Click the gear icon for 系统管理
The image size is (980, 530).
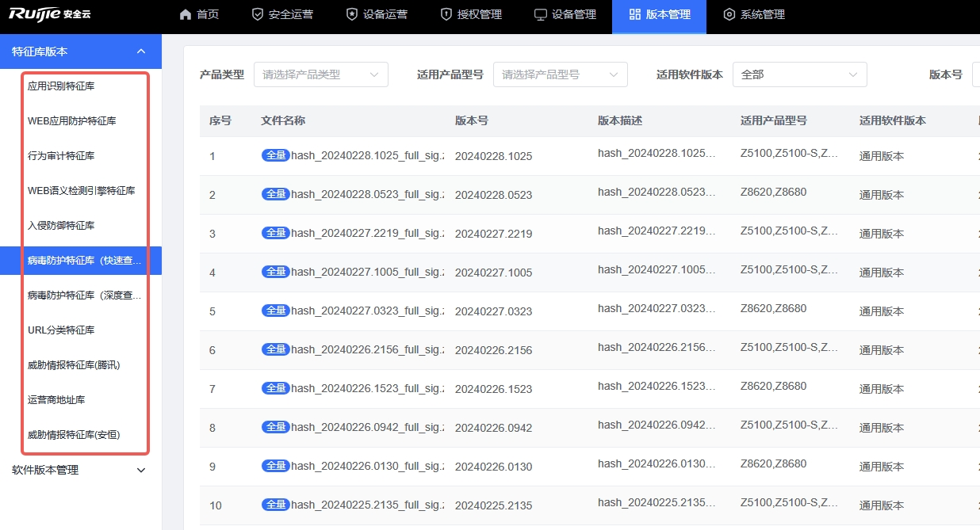tap(729, 14)
